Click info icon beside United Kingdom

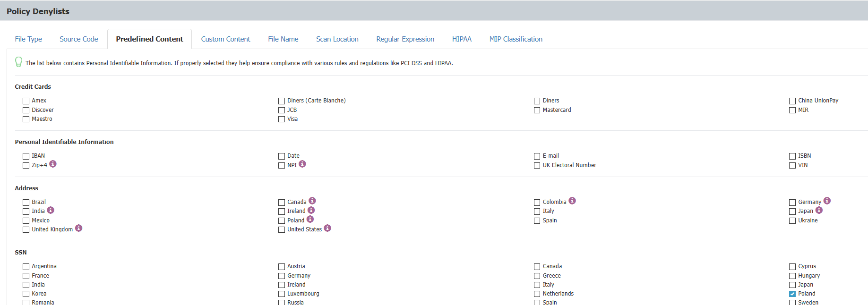pos(79,228)
